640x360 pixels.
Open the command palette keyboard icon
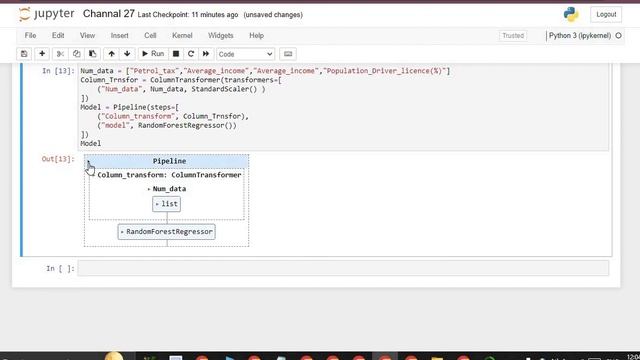[x=288, y=54]
